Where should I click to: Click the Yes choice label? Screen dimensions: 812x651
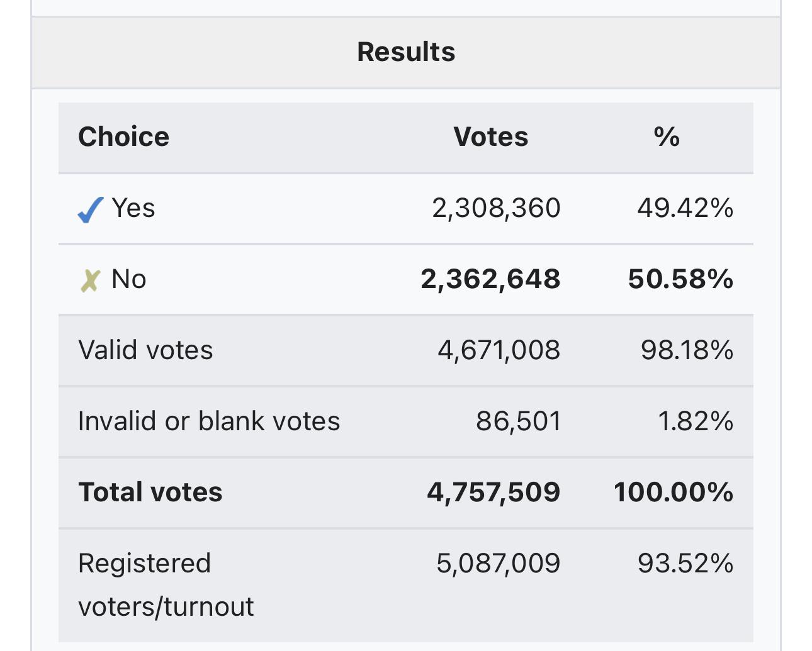tap(133, 208)
